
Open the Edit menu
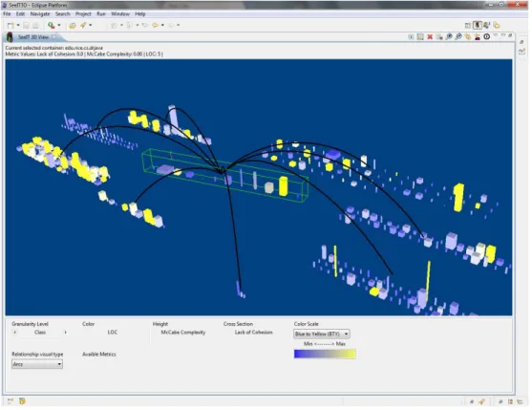pyautogui.click(x=20, y=14)
